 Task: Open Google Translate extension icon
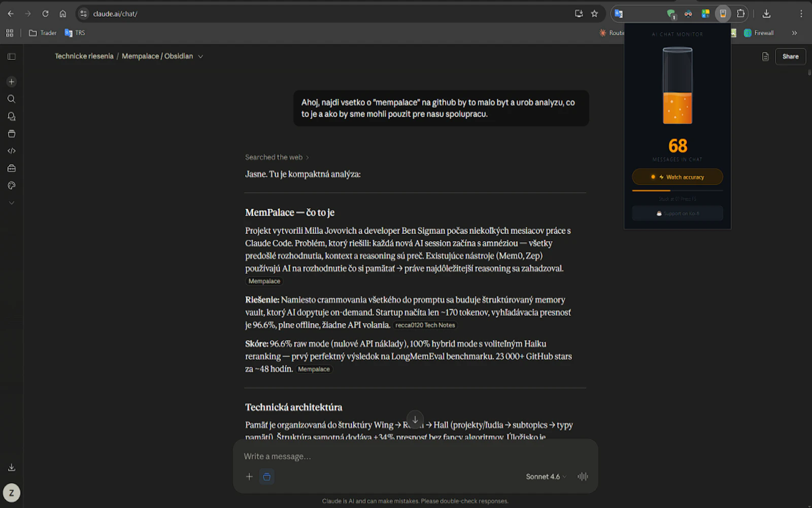tap(618, 14)
